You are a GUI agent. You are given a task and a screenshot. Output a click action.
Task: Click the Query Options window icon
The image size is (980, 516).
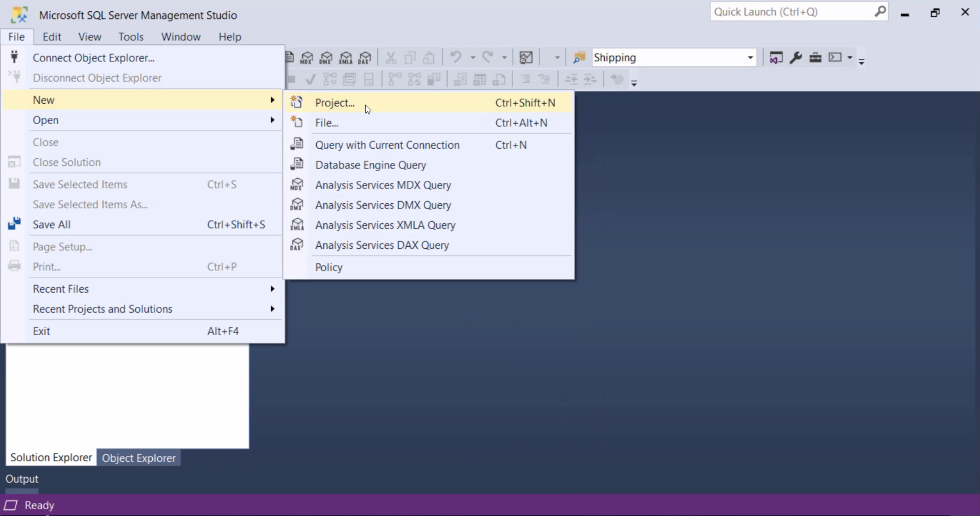349,79
